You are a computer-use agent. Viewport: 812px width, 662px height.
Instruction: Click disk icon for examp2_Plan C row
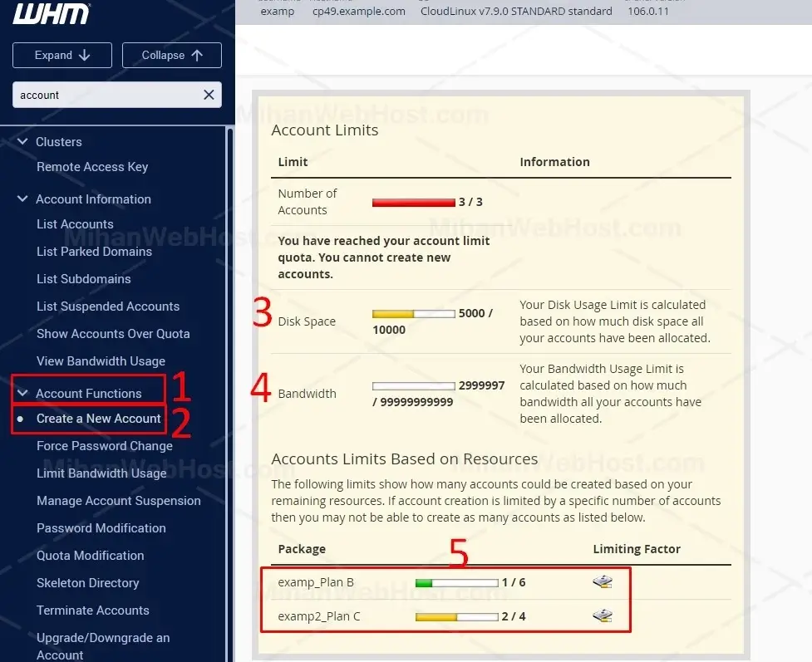[603, 616]
